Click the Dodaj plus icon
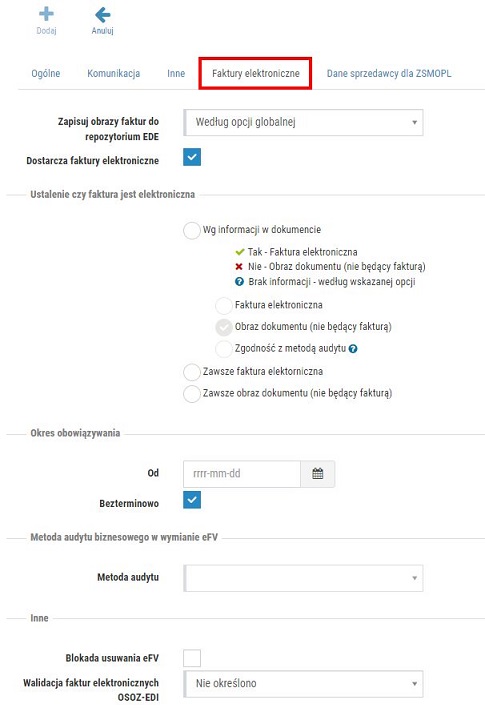Screen dimensions: 485x708 46,14
